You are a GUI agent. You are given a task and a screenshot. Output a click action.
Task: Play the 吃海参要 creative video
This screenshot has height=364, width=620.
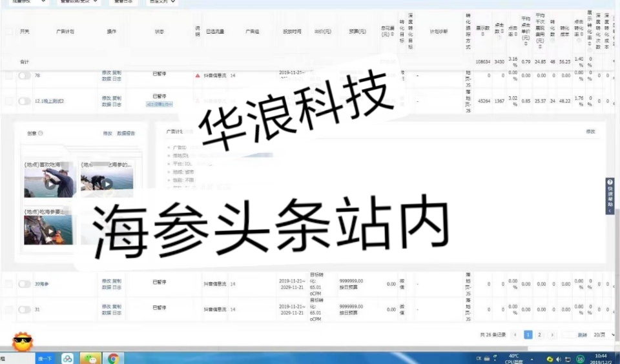(50, 232)
